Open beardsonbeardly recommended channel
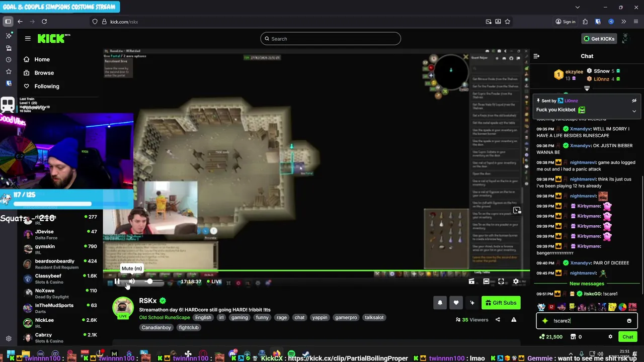Image resolution: width=644 pixels, height=362 pixels. pos(60,264)
